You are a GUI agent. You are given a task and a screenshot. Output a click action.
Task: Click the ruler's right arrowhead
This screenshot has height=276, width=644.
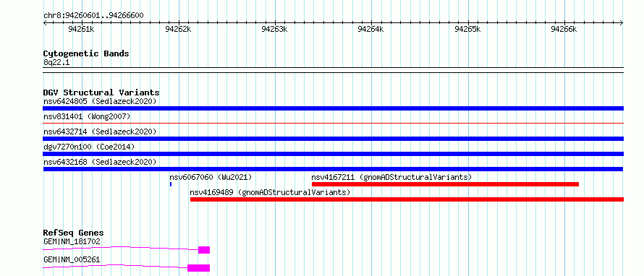pos(622,22)
